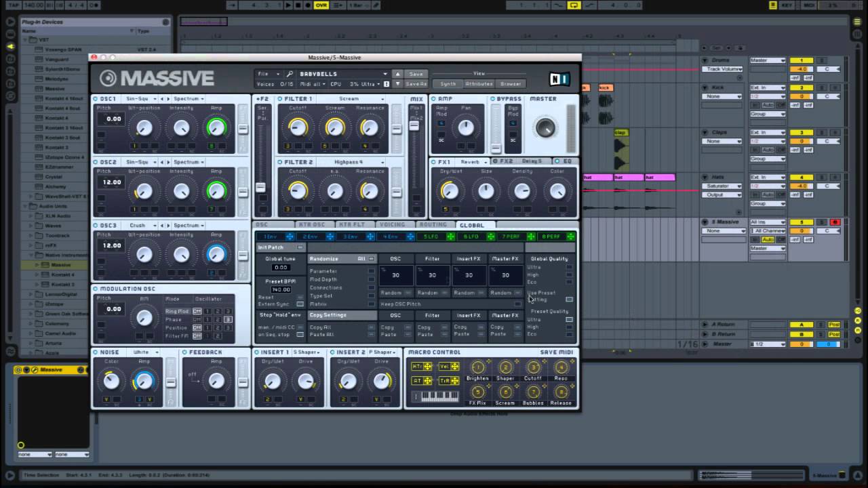Image resolution: width=868 pixels, height=488 pixels.
Task: Click macro knob 3 Cutoff
Action: [533, 367]
